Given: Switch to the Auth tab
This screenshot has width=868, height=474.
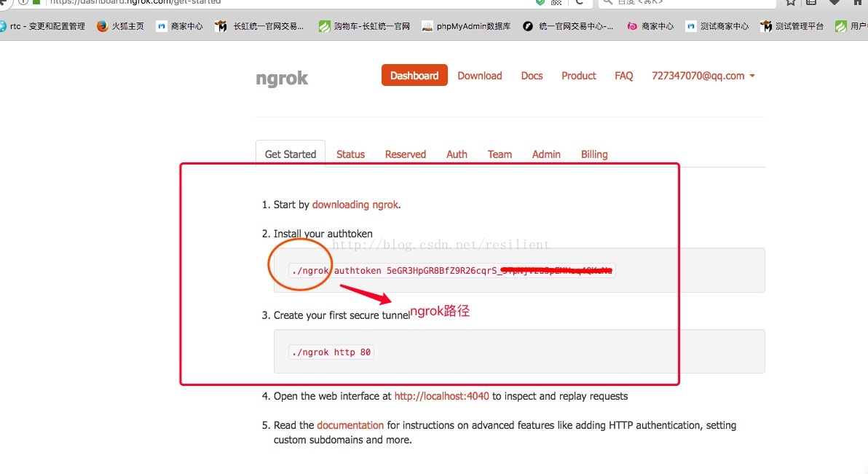Looking at the screenshot, I should tap(457, 154).
